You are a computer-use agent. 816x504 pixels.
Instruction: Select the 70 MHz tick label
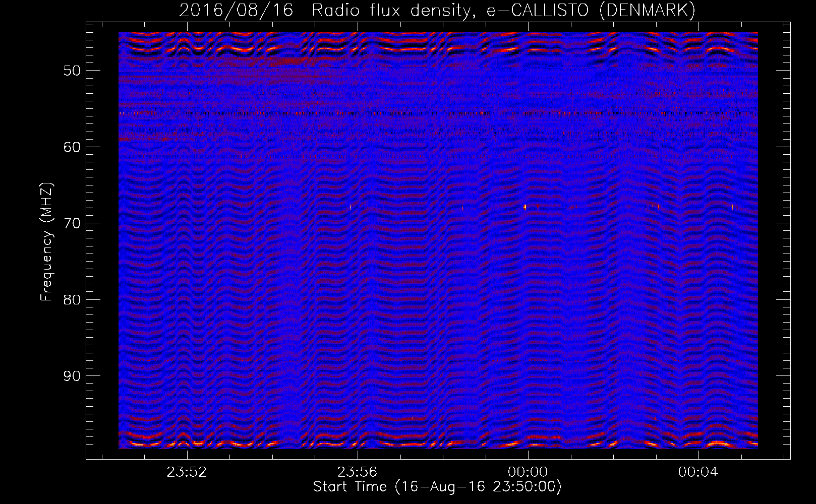click(72, 223)
